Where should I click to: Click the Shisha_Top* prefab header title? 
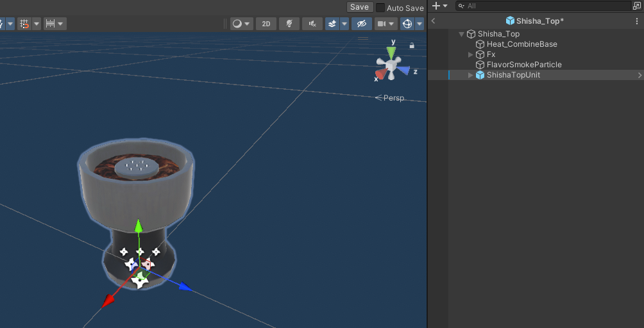(x=539, y=21)
